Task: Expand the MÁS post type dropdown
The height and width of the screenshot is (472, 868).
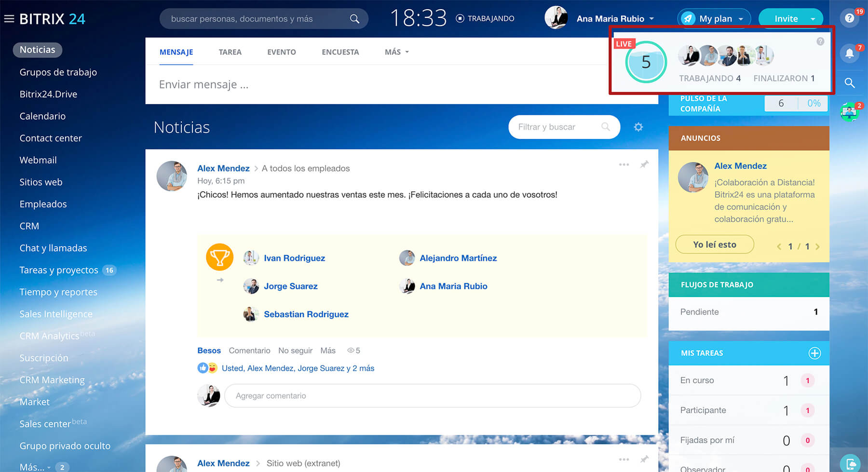Action: [x=396, y=52]
